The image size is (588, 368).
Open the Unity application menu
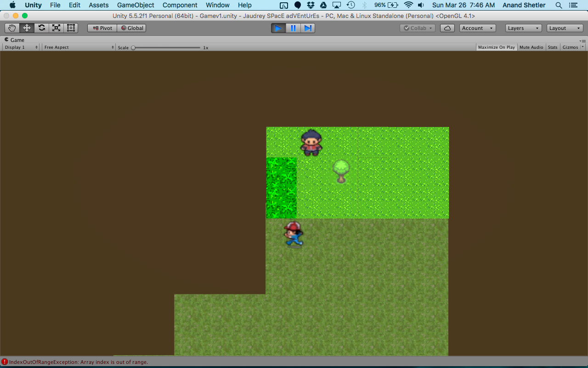click(33, 5)
